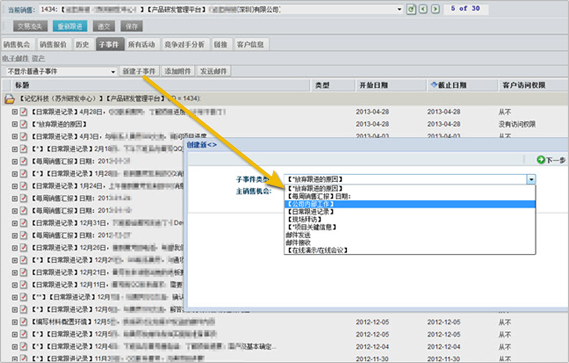The width and height of the screenshot is (569, 363).
Task: Click the folder icon of 记忆科技 root row
Action: pos(9,98)
